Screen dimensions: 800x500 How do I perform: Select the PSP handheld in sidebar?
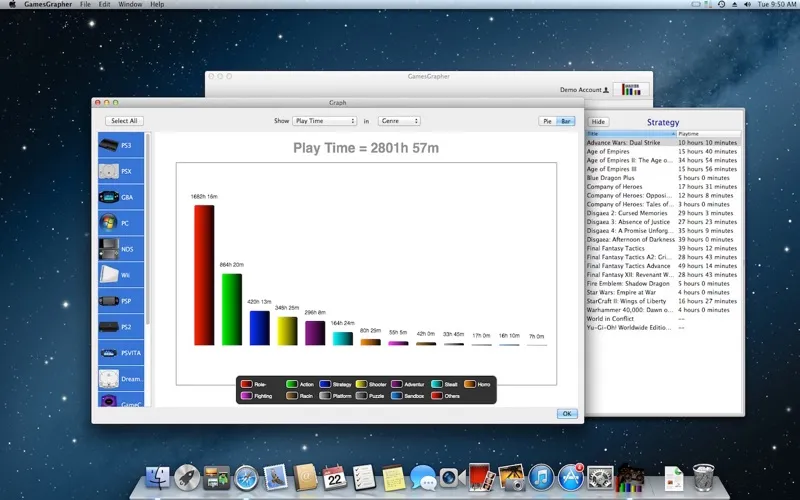point(121,301)
